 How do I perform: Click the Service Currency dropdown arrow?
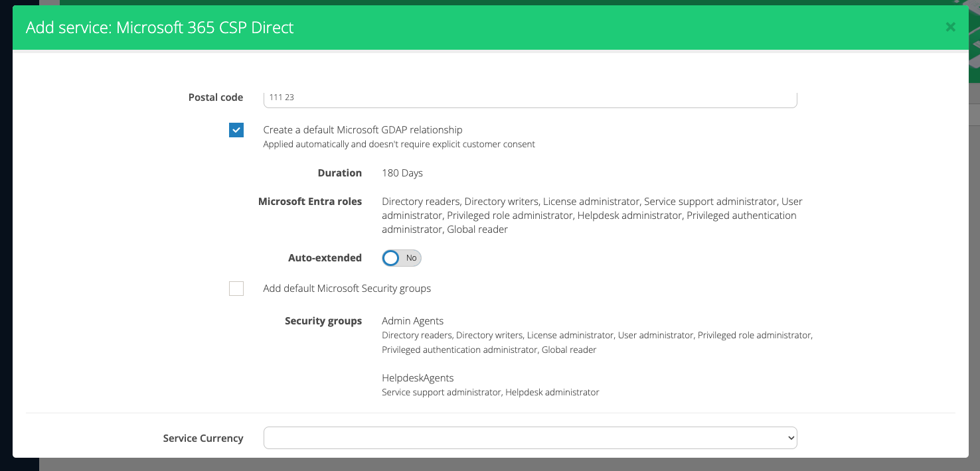click(x=790, y=438)
